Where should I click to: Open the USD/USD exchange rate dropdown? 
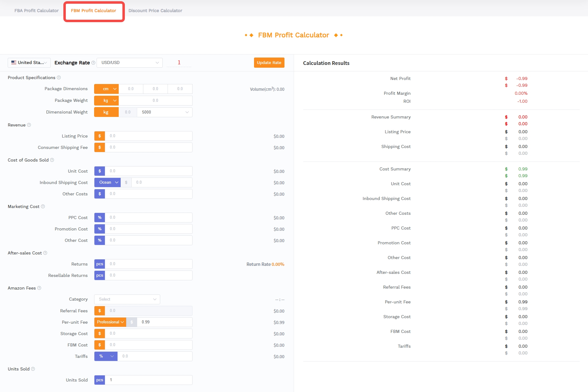(129, 62)
